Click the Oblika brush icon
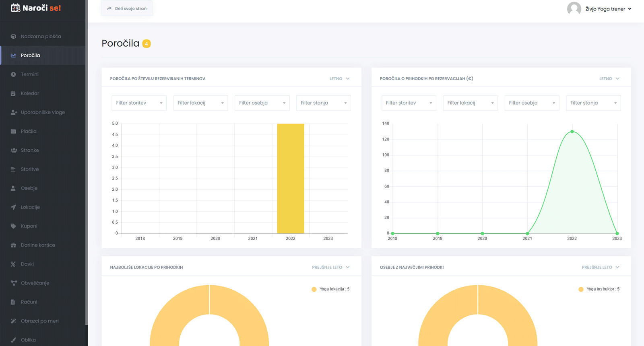The image size is (644, 346). (13, 340)
